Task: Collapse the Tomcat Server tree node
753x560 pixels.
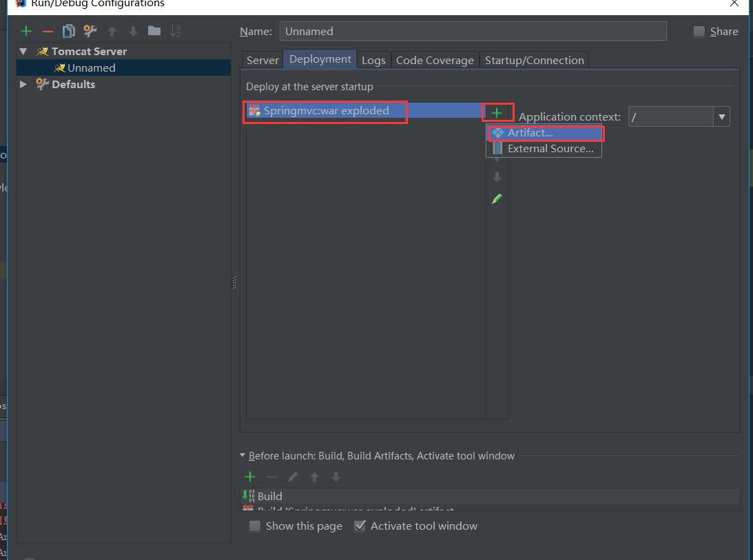Action: pyautogui.click(x=23, y=52)
